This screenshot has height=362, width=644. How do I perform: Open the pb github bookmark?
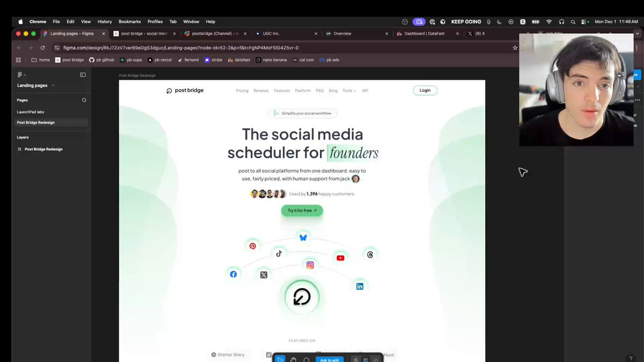pyautogui.click(x=101, y=60)
